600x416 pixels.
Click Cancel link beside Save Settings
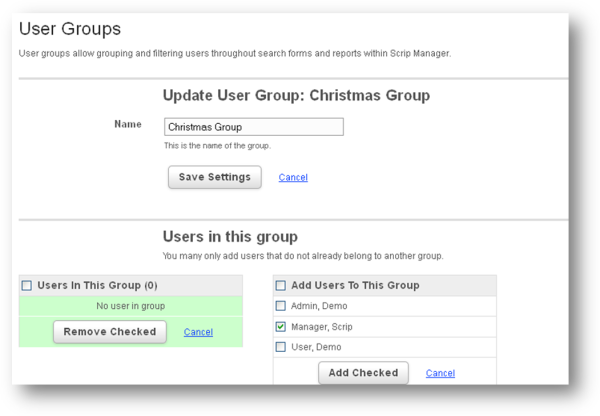point(293,177)
